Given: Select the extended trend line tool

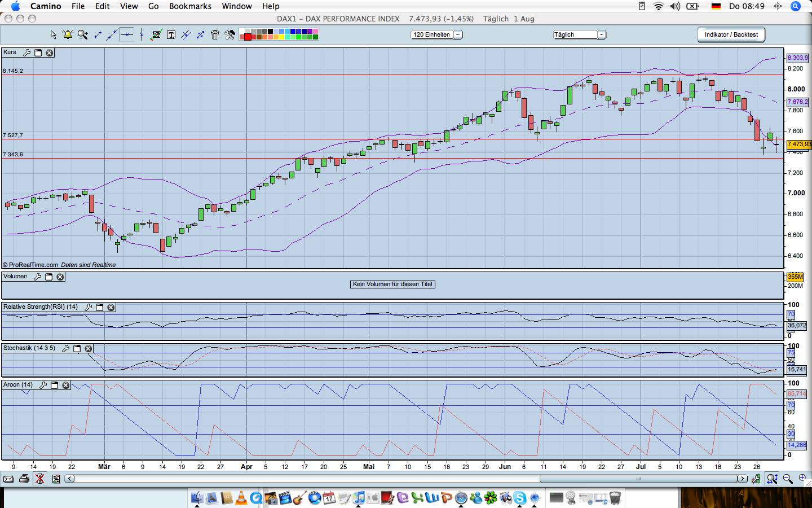Looking at the screenshot, I should click(x=112, y=35).
